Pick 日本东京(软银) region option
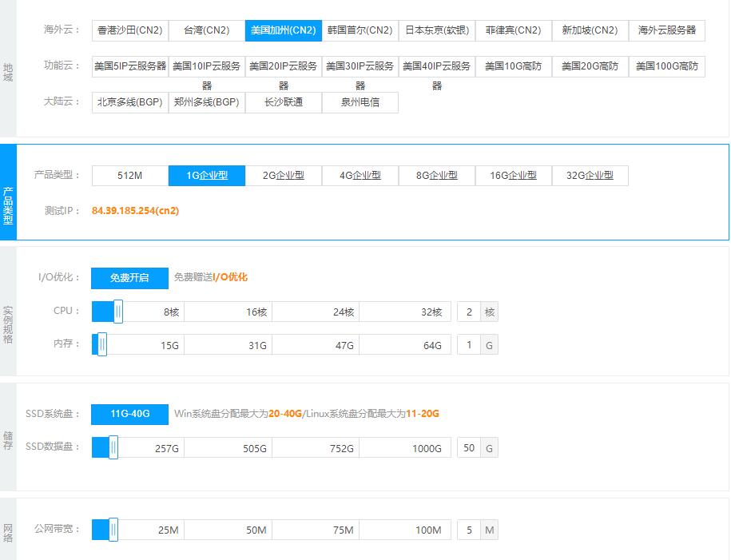Viewport: 731px width, 560px height. tap(436, 30)
